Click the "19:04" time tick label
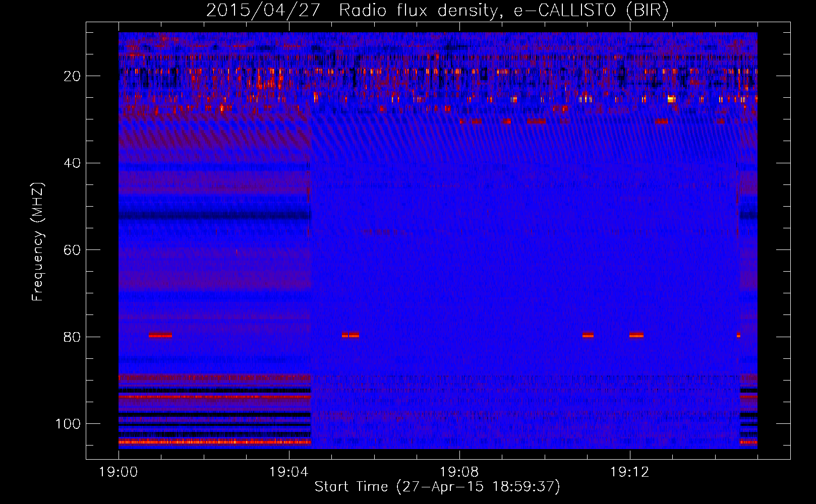 coord(288,472)
